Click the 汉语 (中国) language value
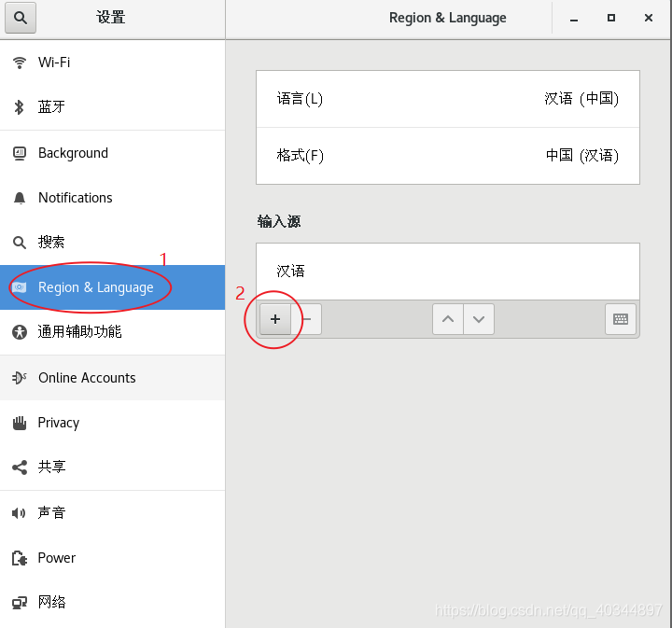672x628 pixels. coord(581,99)
